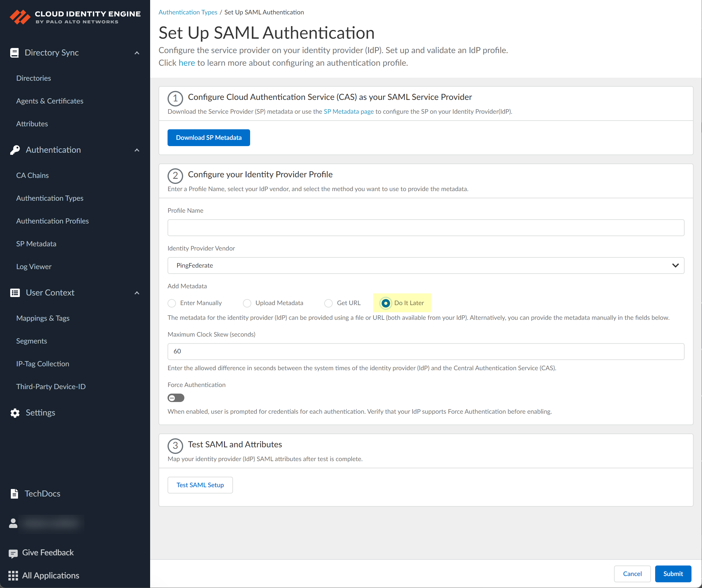Collapse the User Context section chevron
The image size is (702, 588).
pyautogui.click(x=137, y=293)
